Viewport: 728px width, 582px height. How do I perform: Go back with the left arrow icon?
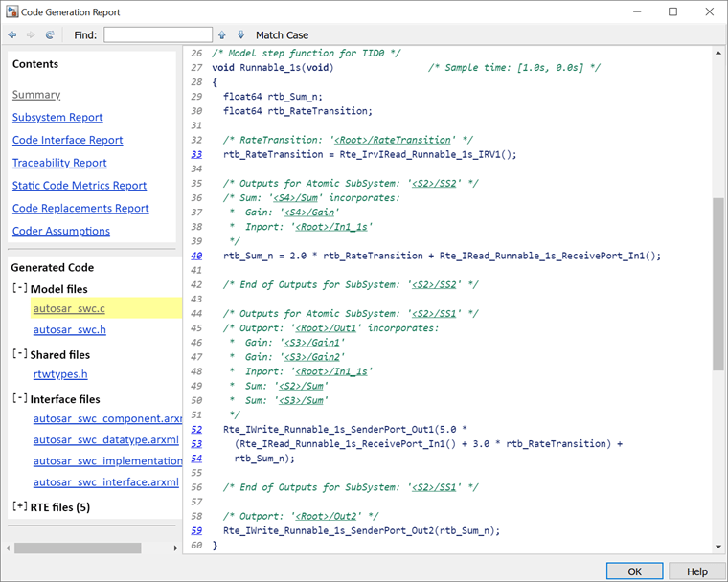(x=12, y=34)
